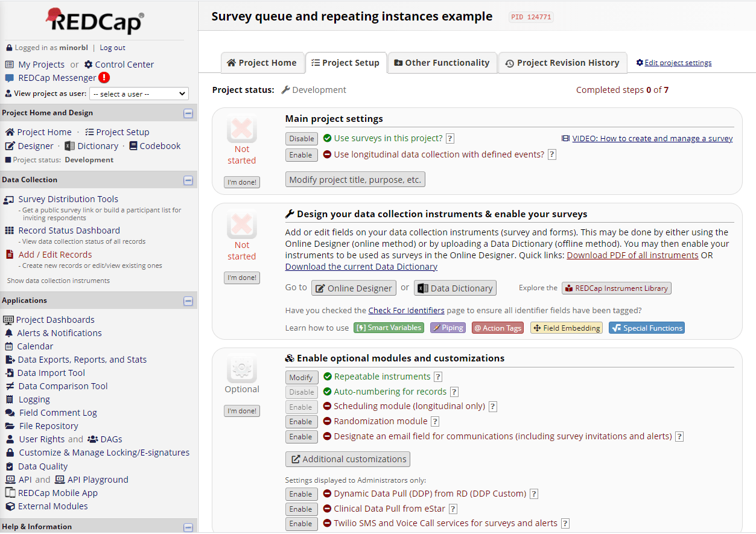Open the Online Designer button

354,288
